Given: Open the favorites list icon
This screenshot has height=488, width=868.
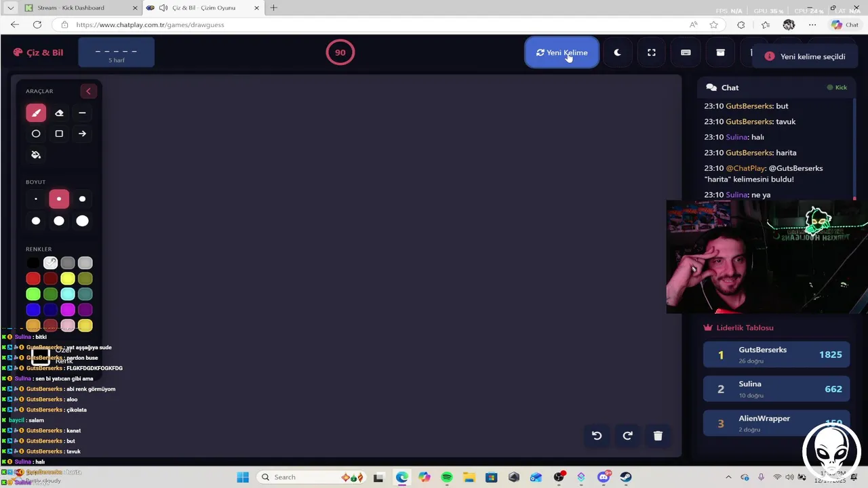Looking at the screenshot, I should click(766, 24).
